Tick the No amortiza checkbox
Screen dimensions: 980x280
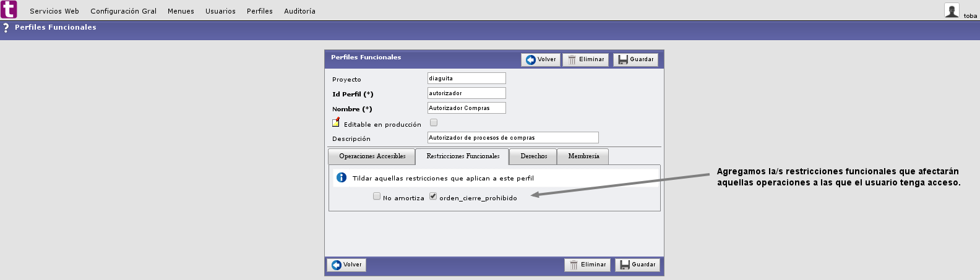(x=377, y=196)
